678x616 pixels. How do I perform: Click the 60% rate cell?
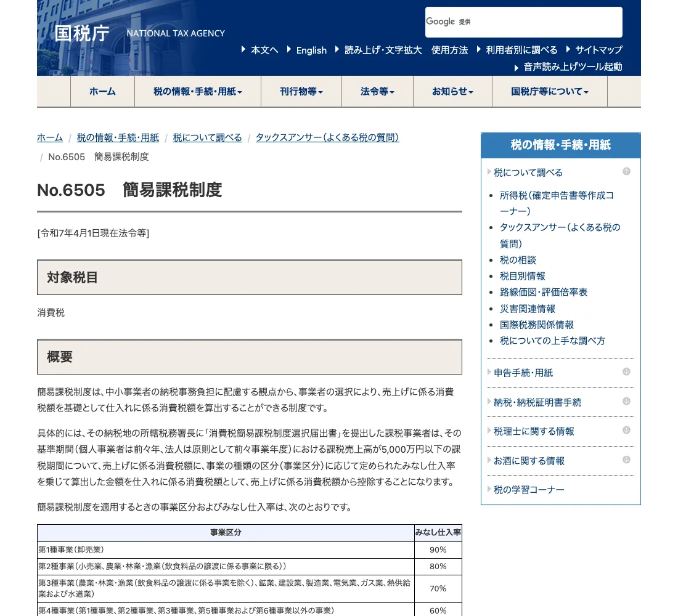pos(438,610)
